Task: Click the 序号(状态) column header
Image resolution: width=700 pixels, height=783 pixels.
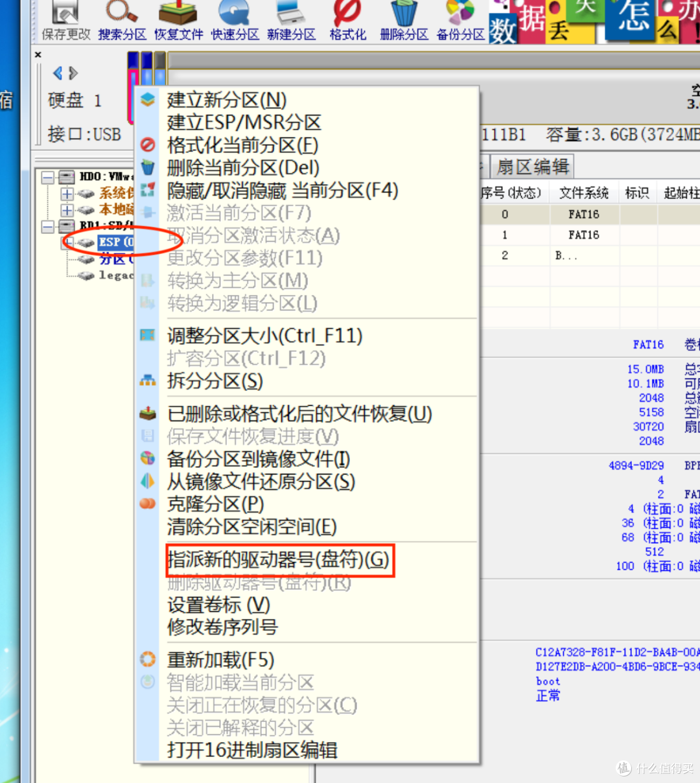Action: click(x=511, y=193)
